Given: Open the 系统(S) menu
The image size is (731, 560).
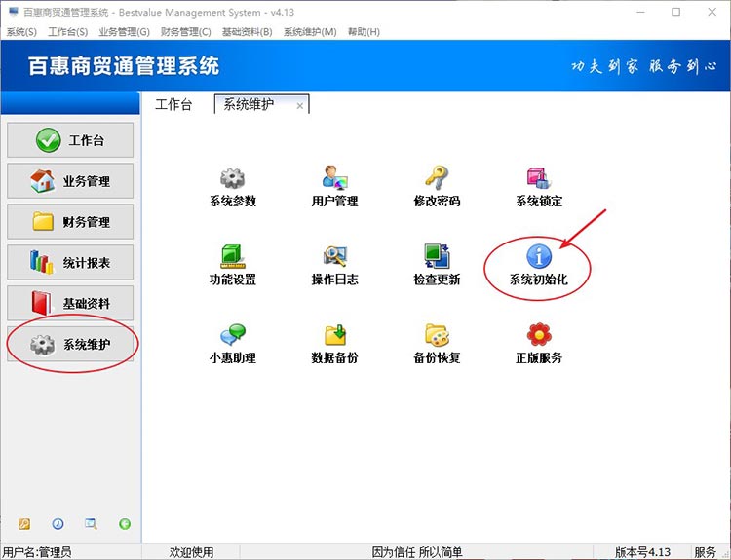Looking at the screenshot, I should (x=21, y=32).
